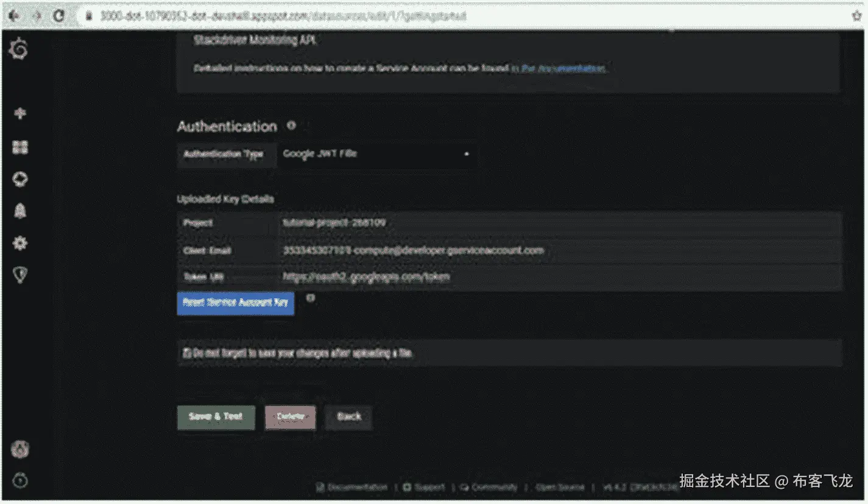Click the Delete button
868x504 pixels.
(291, 417)
